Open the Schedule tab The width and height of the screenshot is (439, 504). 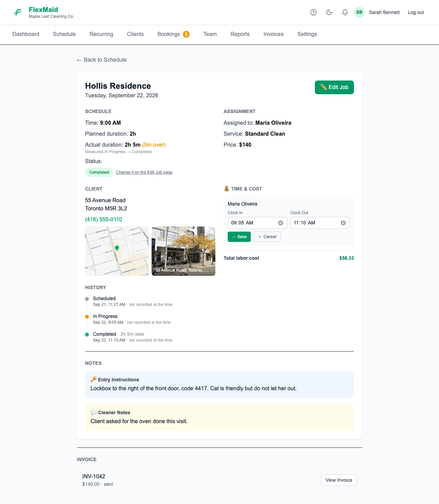(64, 34)
